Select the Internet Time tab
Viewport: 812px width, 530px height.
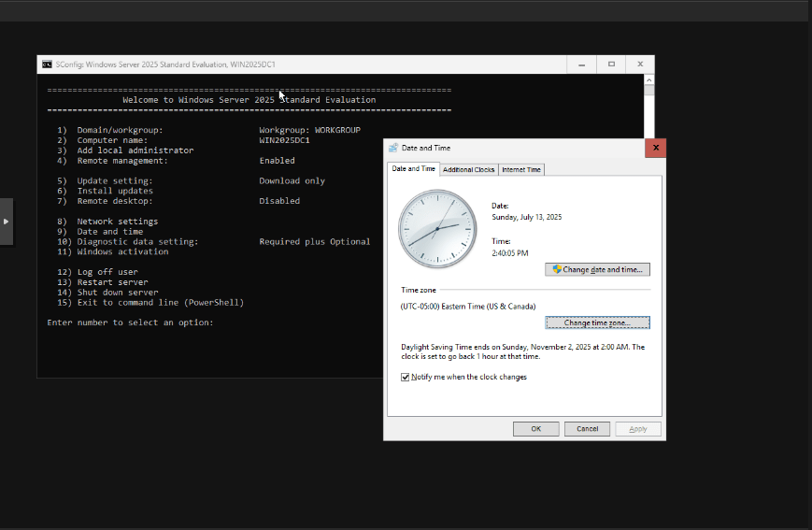(x=520, y=170)
